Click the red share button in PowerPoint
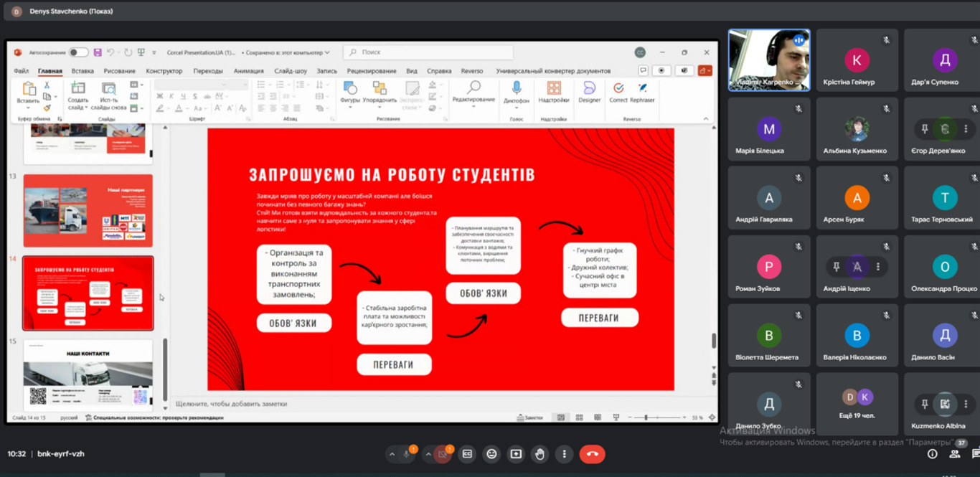 click(x=704, y=71)
